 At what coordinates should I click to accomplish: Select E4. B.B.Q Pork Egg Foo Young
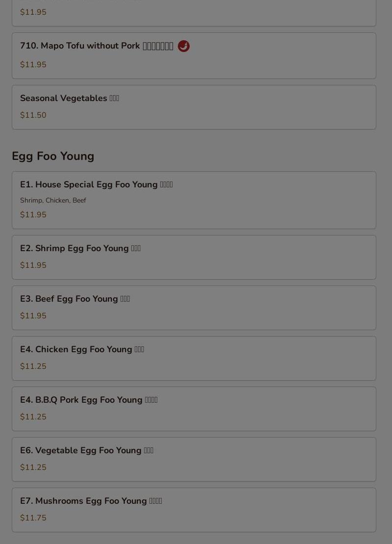point(194,409)
